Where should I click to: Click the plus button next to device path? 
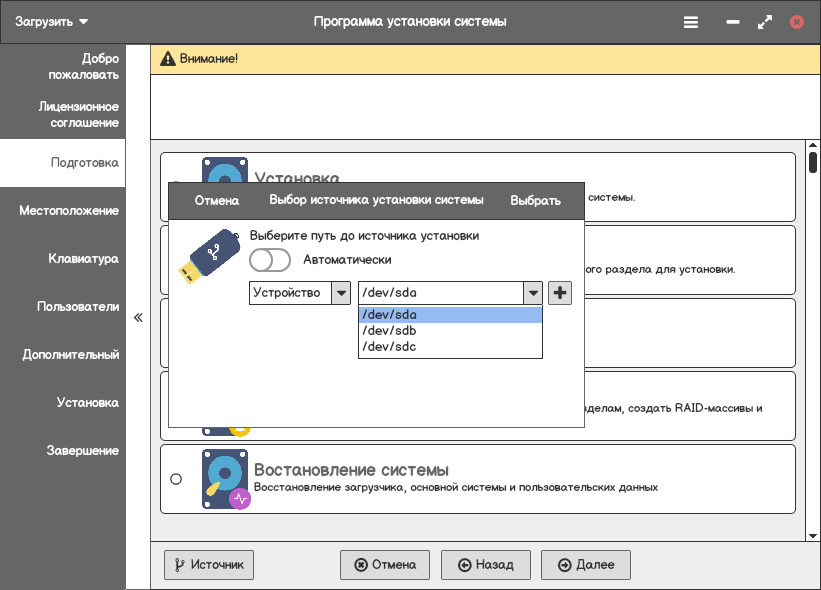(x=560, y=293)
